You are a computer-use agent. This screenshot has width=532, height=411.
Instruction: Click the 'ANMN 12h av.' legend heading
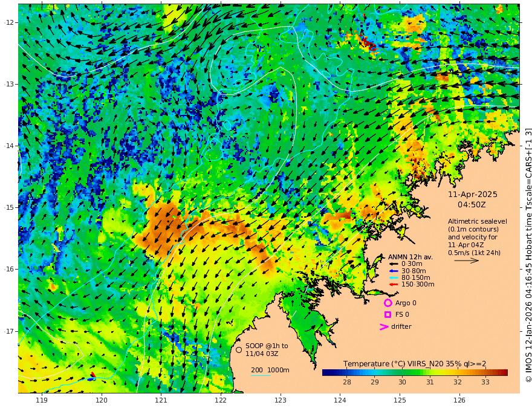click(410, 257)
